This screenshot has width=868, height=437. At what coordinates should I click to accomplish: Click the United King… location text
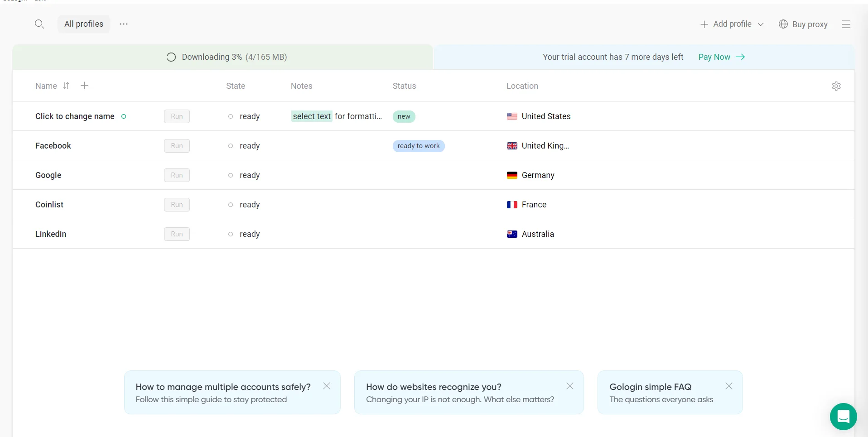[545, 146]
